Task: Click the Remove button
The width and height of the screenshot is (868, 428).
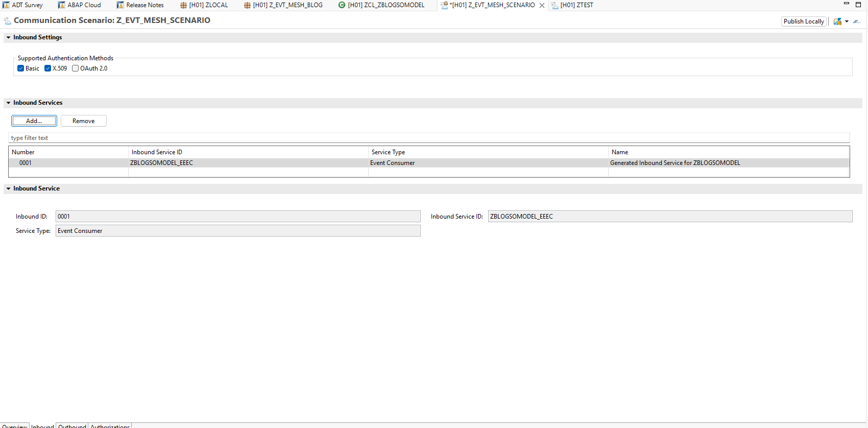Action: tap(83, 121)
